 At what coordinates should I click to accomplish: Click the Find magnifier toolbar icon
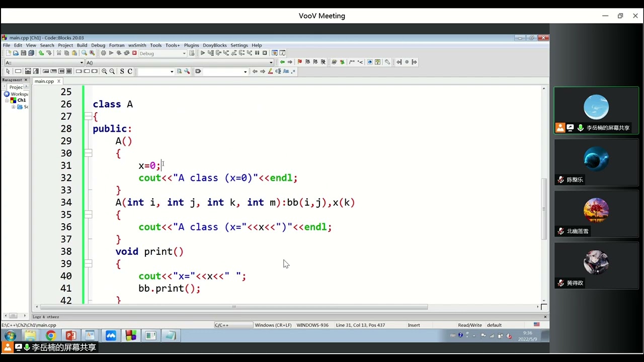coord(84,53)
